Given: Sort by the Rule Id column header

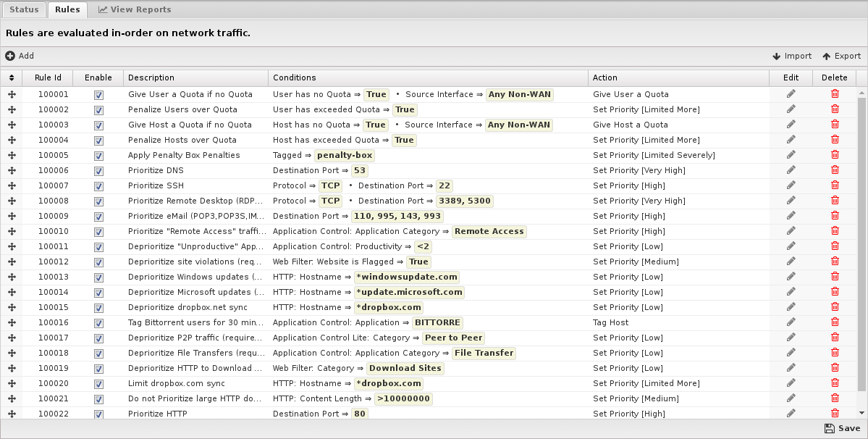Looking at the screenshot, I should [x=48, y=78].
